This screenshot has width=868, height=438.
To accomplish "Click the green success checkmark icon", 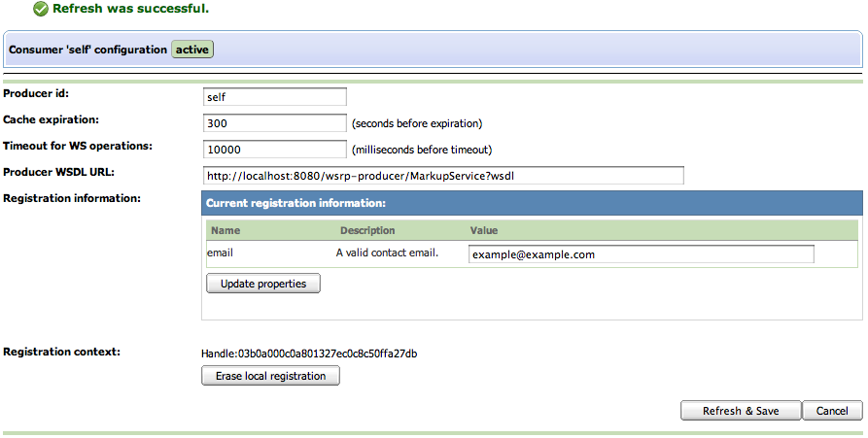I will point(40,9).
